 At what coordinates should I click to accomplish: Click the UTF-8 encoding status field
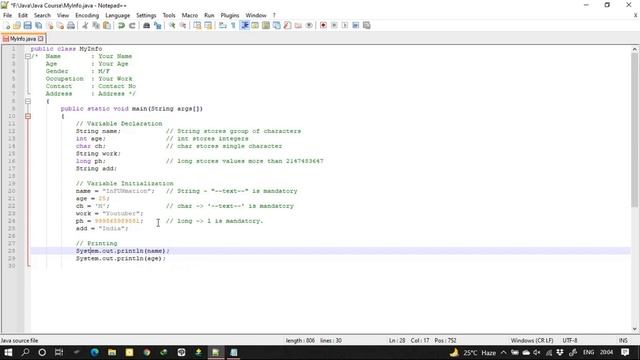[570, 340]
